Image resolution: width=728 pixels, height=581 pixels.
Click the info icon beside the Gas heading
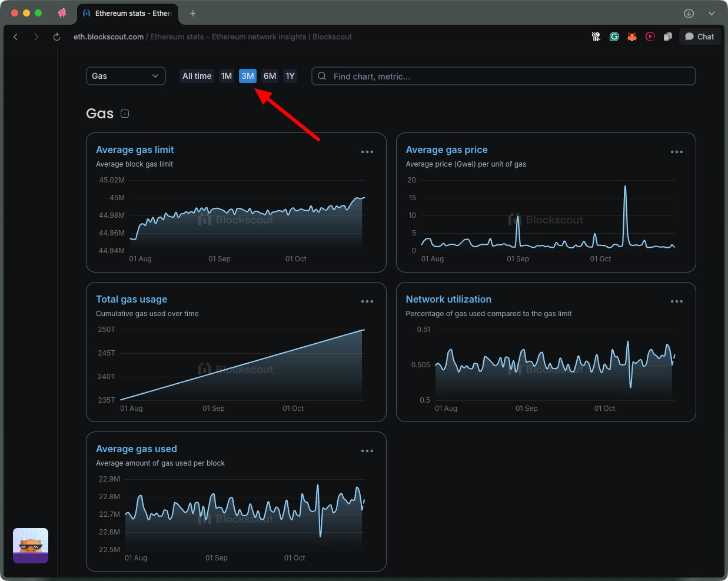click(125, 114)
